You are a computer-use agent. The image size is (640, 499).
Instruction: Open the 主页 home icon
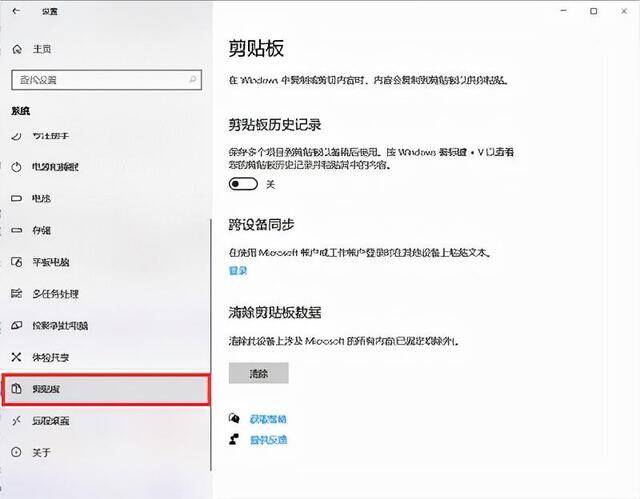[17, 49]
